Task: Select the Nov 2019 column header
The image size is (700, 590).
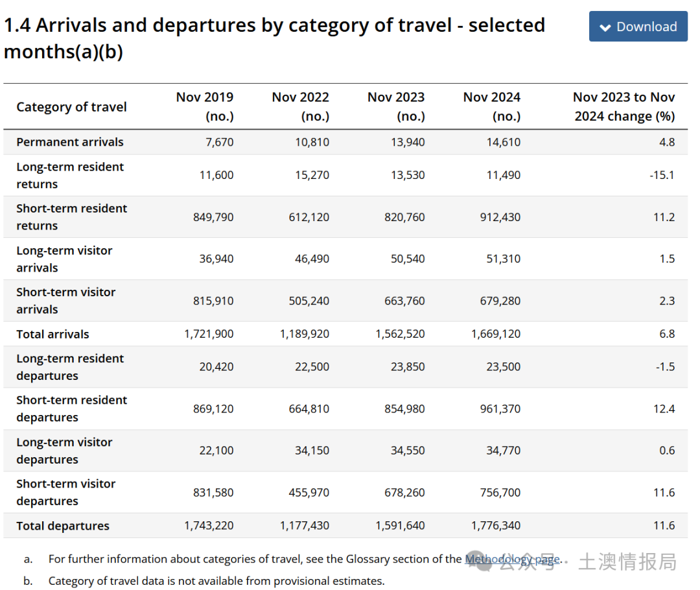Action: [x=205, y=106]
